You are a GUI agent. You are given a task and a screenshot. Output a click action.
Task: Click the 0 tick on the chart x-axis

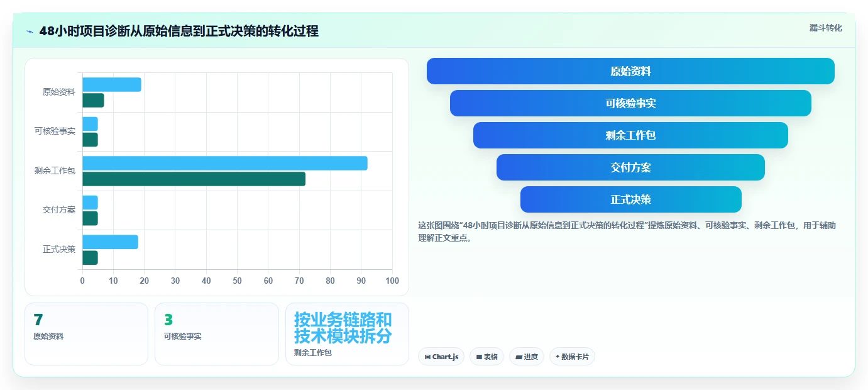pos(82,281)
